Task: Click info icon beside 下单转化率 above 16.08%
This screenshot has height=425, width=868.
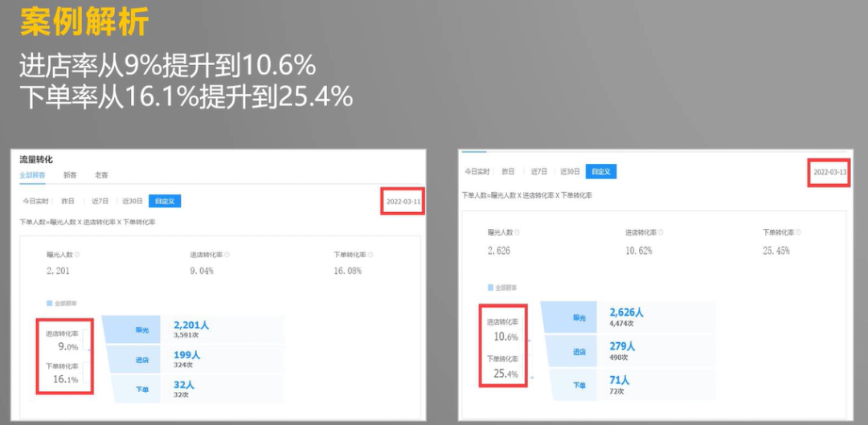Action: tap(371, 255)
